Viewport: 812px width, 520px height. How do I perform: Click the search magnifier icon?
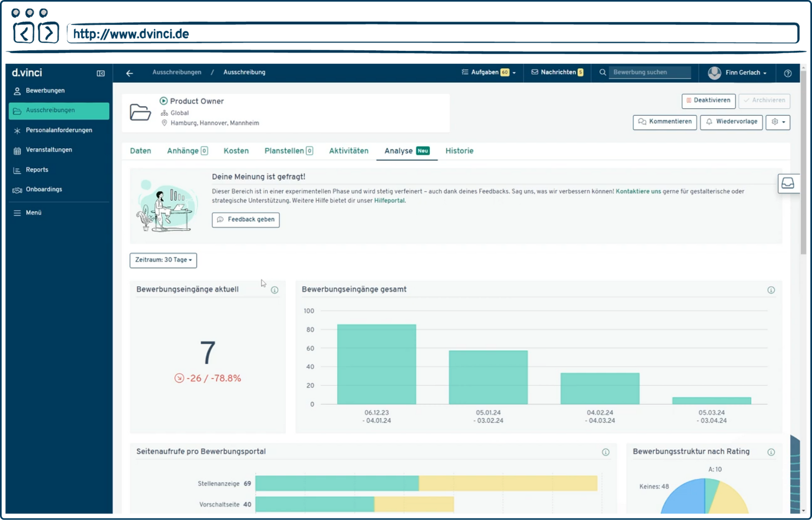coord(603,73)
